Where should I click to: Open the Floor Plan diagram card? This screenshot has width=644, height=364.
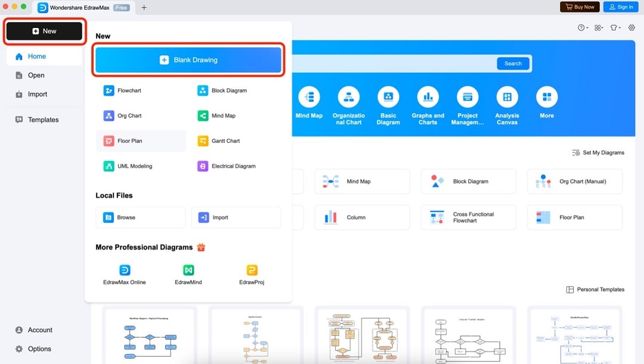575,217
